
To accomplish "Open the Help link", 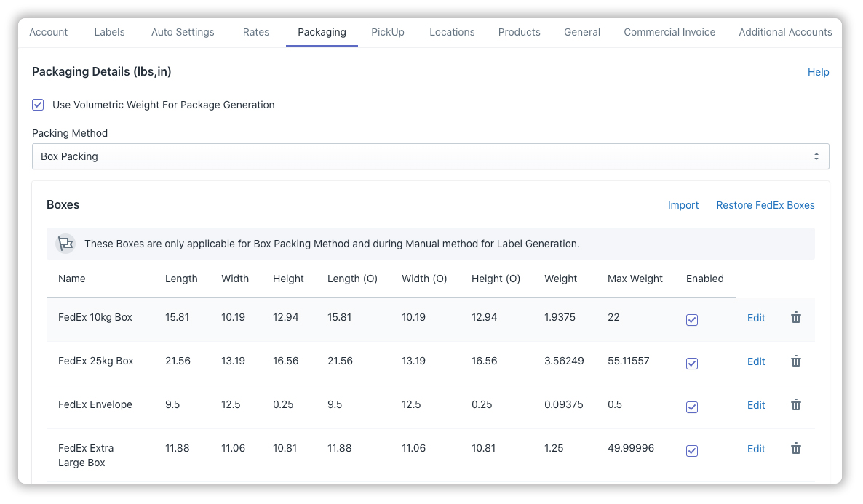I will (x=818, y=72).
